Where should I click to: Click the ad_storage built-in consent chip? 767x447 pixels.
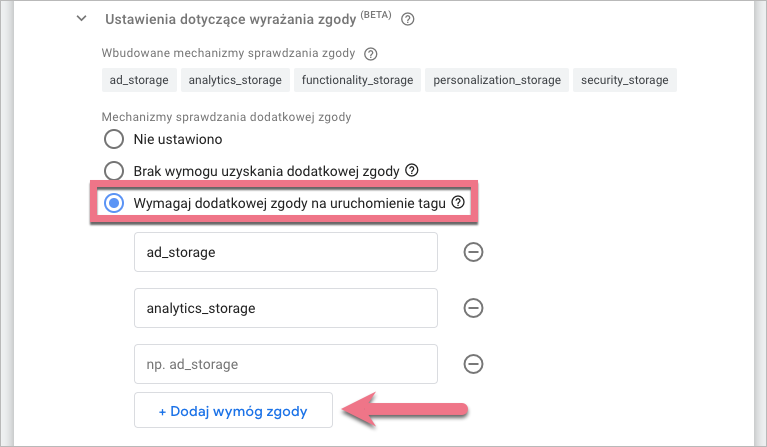click(140, 80)
